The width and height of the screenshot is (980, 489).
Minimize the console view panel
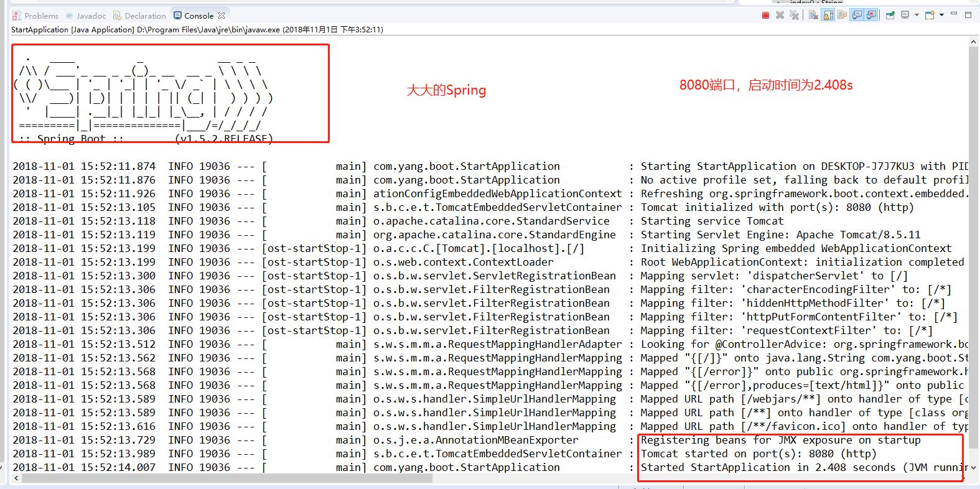click(x=954, y=13)
